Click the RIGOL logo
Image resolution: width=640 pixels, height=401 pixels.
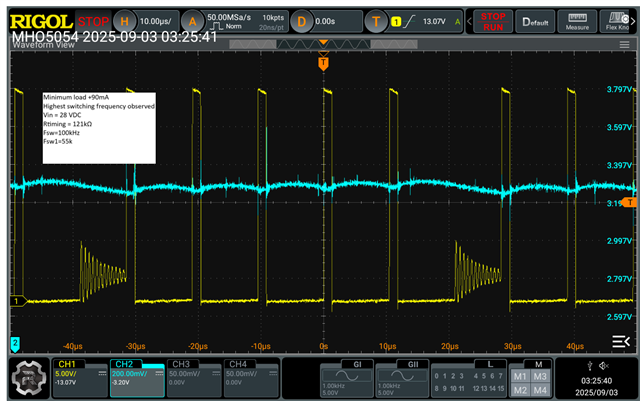41,21
